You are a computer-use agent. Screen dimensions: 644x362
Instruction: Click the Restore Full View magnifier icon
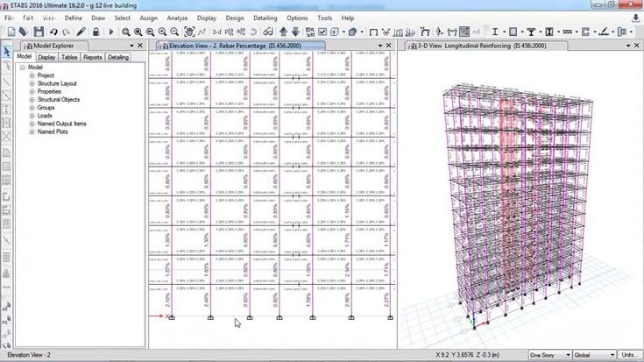pyautogui.click(x=138, y=32)
